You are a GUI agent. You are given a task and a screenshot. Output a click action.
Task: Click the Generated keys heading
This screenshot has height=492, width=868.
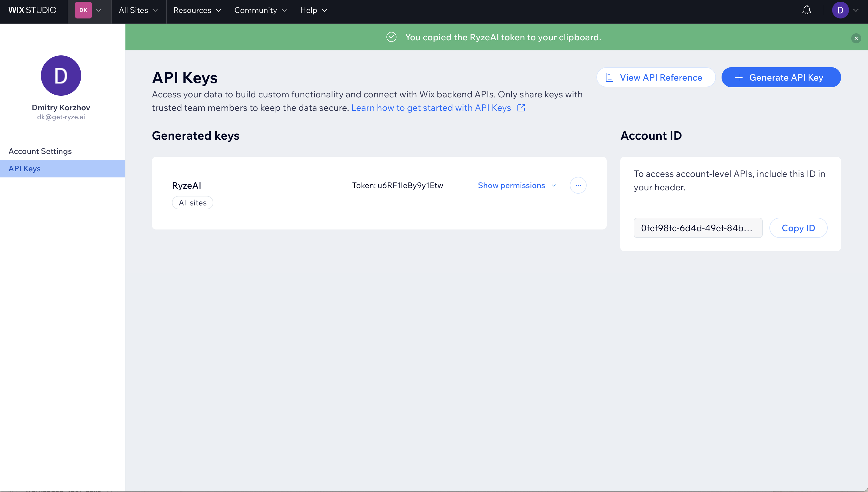pyautogui.click(x=196, y=135)
